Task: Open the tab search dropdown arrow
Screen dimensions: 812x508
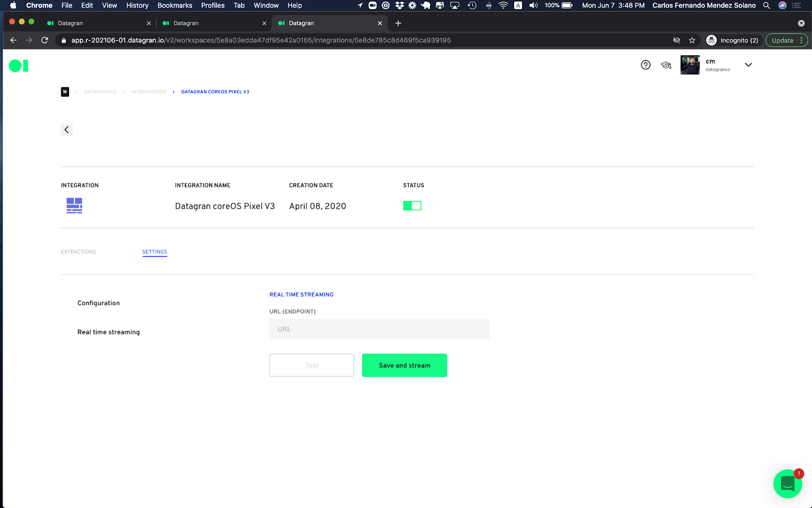Action: click(x=801, y=23)
